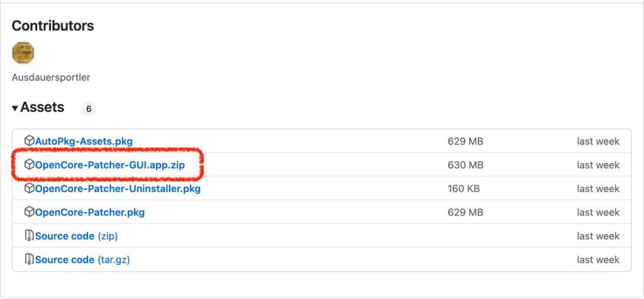Download Source code as zip
Image resolution: width=644 pixels, height=299 pixels.
[x=76, y=236]
